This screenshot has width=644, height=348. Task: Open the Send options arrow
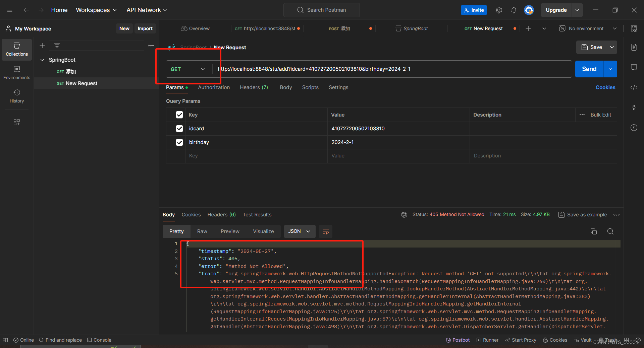click(x=610, y=69)
